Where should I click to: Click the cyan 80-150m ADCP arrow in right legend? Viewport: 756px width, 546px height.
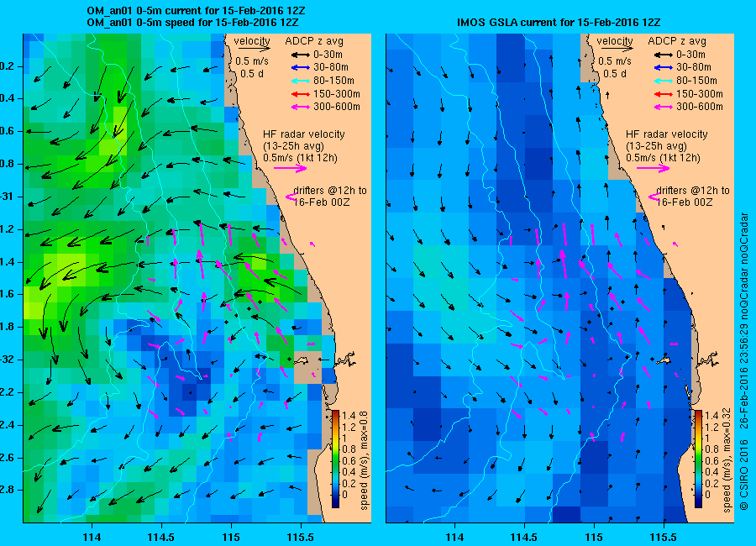pyautogui.click(x=664, y=81)
